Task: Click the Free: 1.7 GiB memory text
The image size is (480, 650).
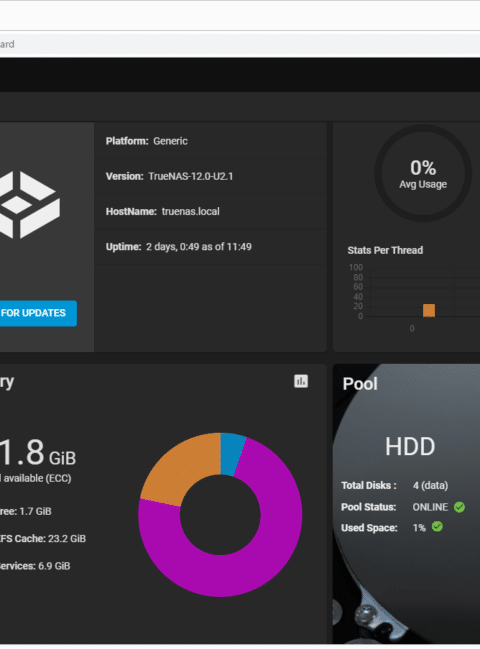Action: pos(26,511)
